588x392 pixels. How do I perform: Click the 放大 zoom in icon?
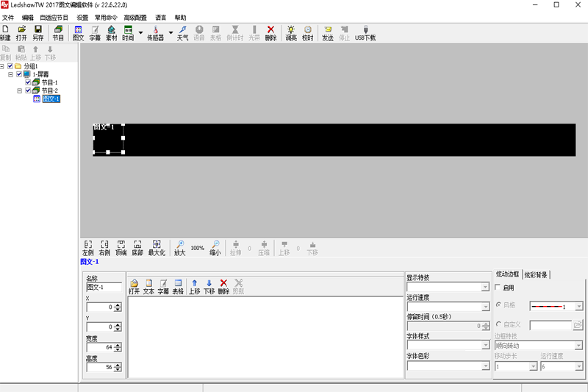[x=179, y=248]
